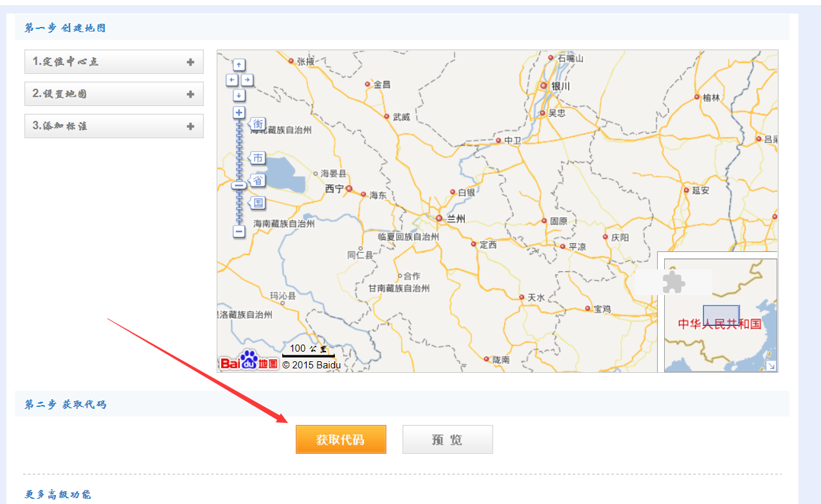Collapse overview map with corner arrow
The image size is (821, 504).
click(771, 366)
